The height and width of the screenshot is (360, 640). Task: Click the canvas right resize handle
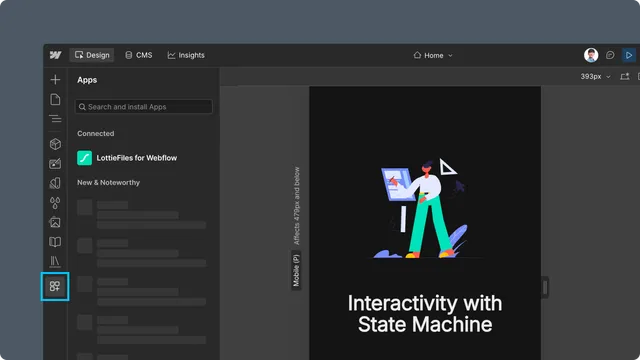(545, 287)
